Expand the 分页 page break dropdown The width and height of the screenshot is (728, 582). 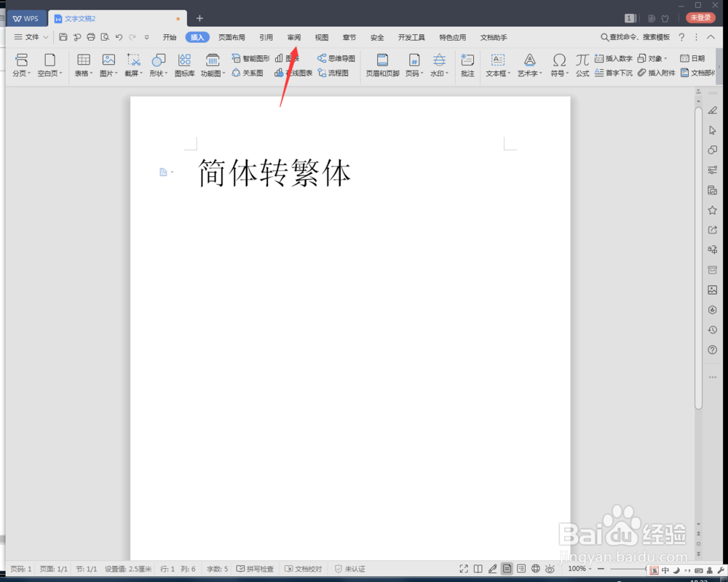[x=29, y=73]
